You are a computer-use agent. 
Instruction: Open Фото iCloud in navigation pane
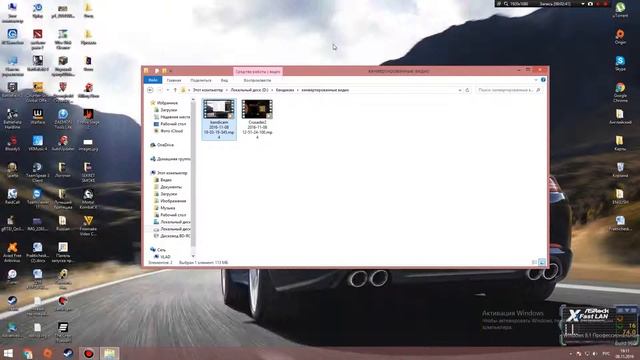pyautogui.click(x=171, y=131)
